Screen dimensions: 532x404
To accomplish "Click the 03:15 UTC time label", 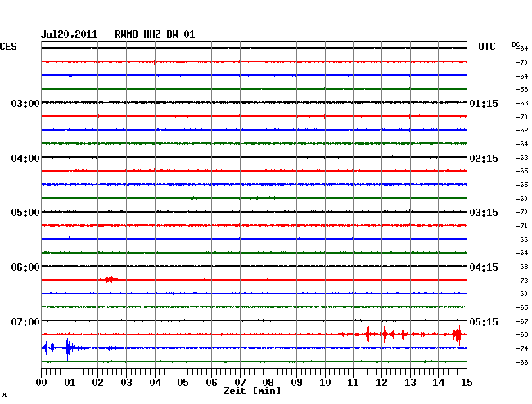I will click(x=484, y=213).
